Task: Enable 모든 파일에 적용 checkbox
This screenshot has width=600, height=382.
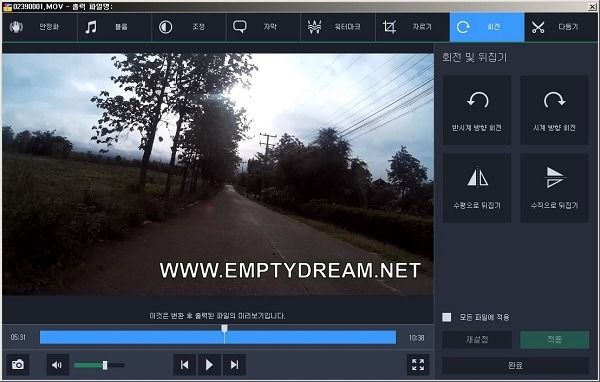Action: tap(447, 317)
